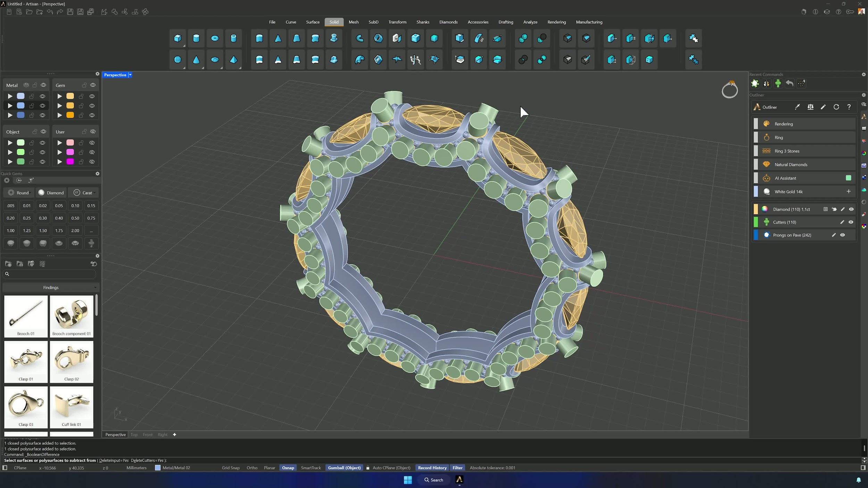Open the Perspective viewport dropdown arrow
868x488 pixels.
[130, 75]
